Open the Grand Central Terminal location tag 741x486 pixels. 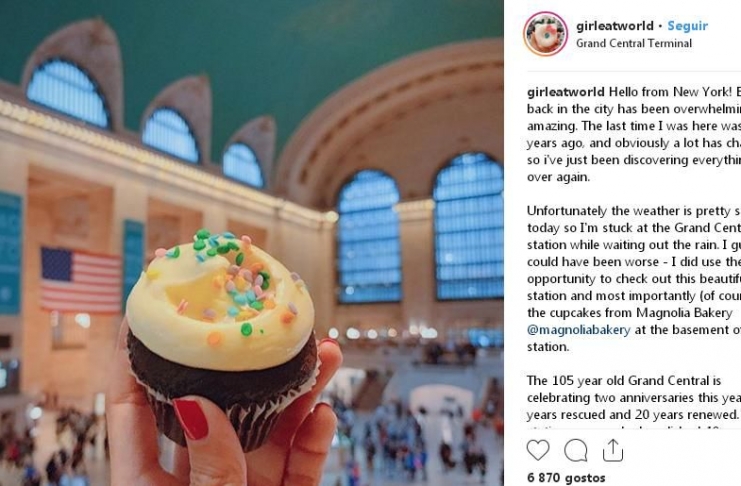click(634, 43)
